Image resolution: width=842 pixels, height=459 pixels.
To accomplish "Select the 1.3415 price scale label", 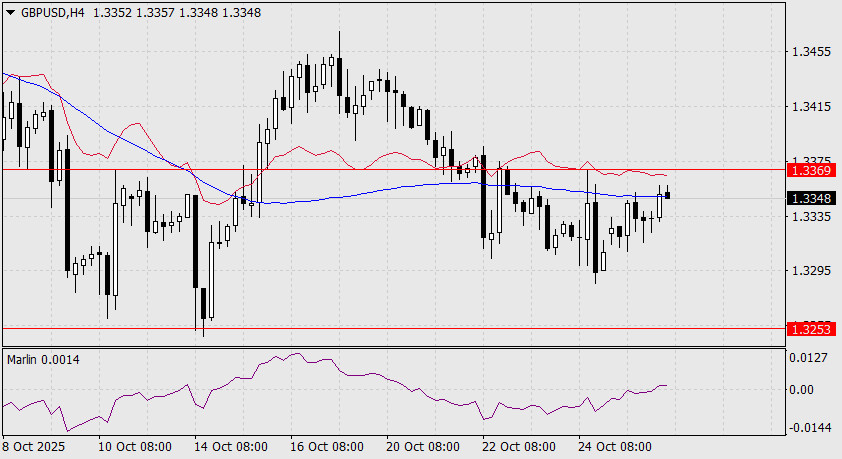I will (810, 106).
